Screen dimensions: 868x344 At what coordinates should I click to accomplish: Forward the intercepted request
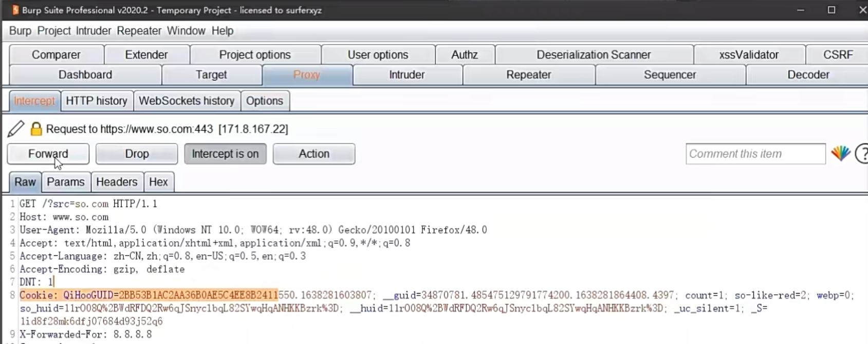(x=48, y=154)
